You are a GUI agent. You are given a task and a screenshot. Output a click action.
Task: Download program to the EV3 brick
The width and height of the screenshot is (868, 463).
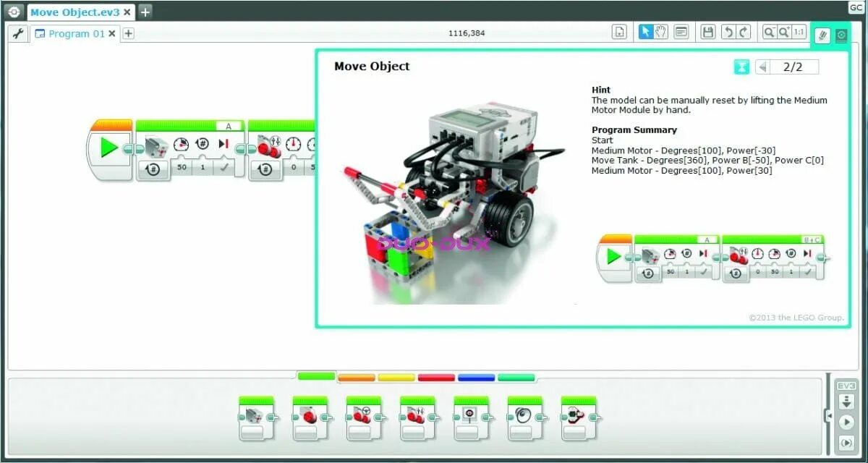(845, 402)
